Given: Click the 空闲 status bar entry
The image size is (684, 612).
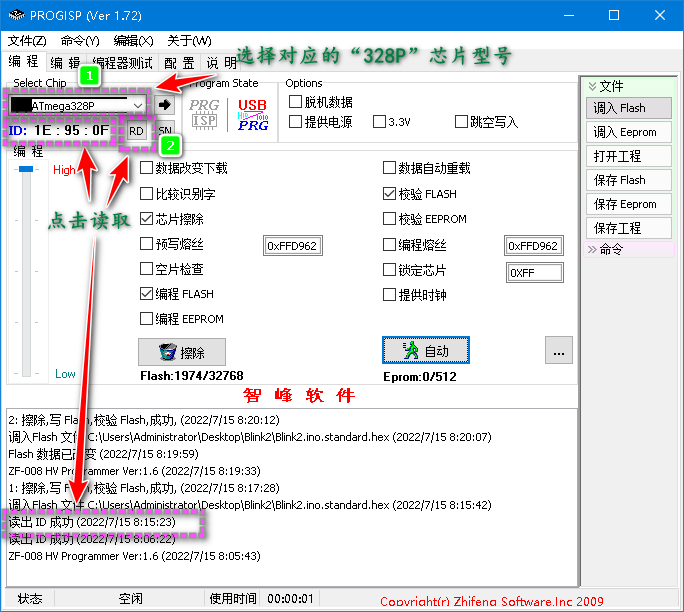Looking at the screenshot, I should pos(130,598).
